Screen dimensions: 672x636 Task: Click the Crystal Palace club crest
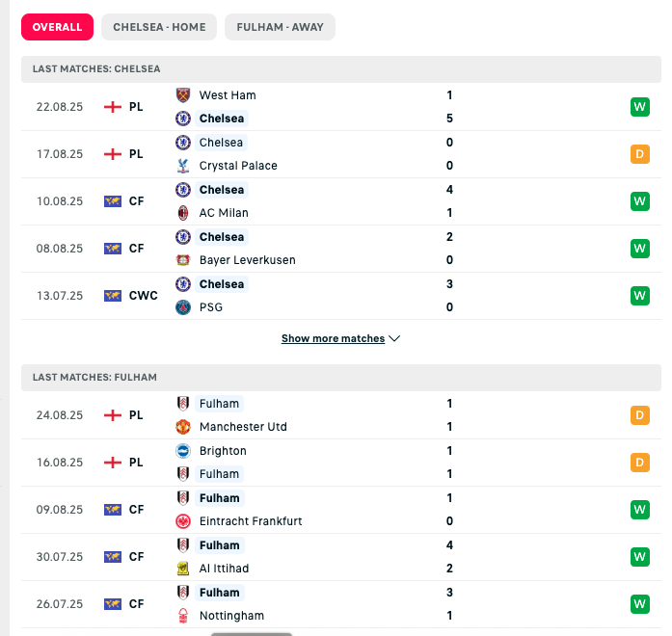pyautogui.click(x=183, y=166)
